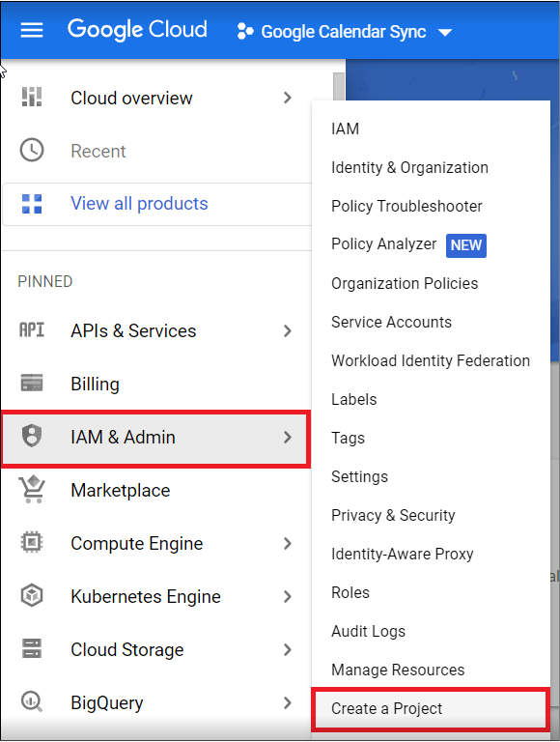The height and width of the screenshot is (742, 560).
Task: Click the Kubernetes Engine cube icon
Action: 32,595
